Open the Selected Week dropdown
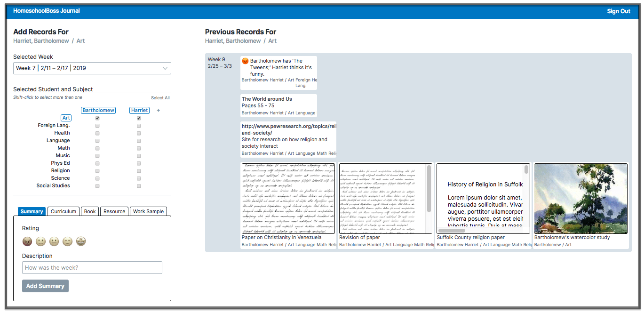The width and height of the screenshot is (644, 313). [x=92, y=68]
